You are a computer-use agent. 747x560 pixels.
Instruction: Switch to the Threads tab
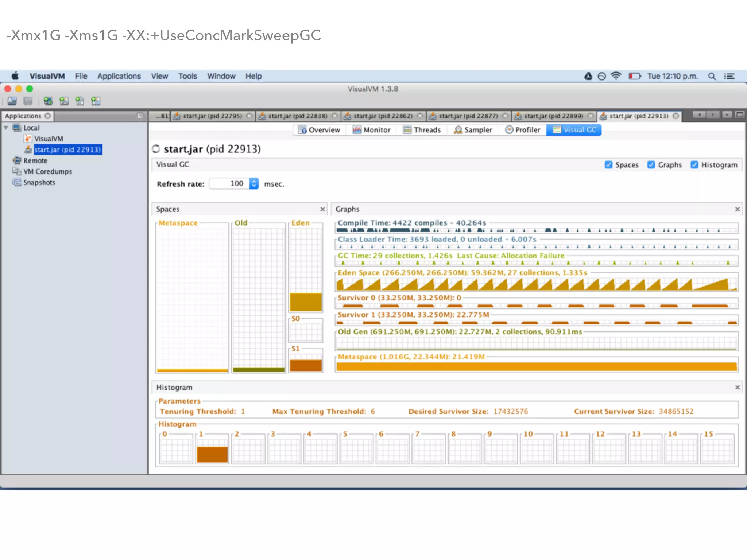click(422, 130)
